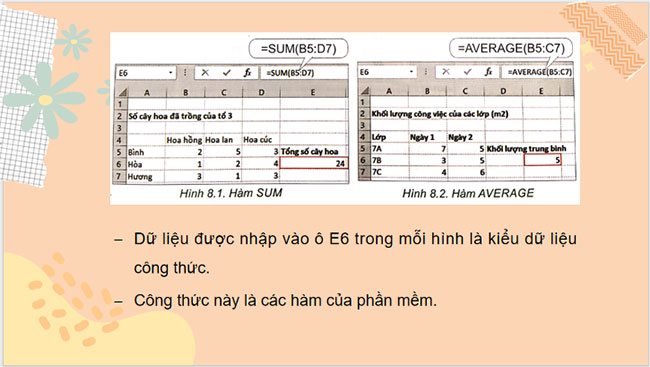Click cell 'Khối lượng công việc của các lớp (m2)'

440,114
